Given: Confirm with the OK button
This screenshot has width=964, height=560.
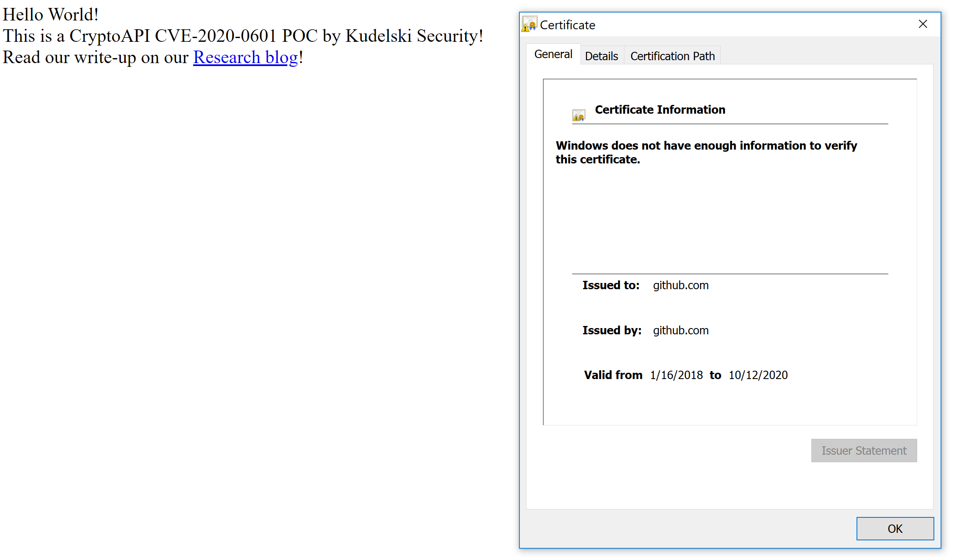Looking at the screenshot, I should pyautogui.click(x=895, y=529).
